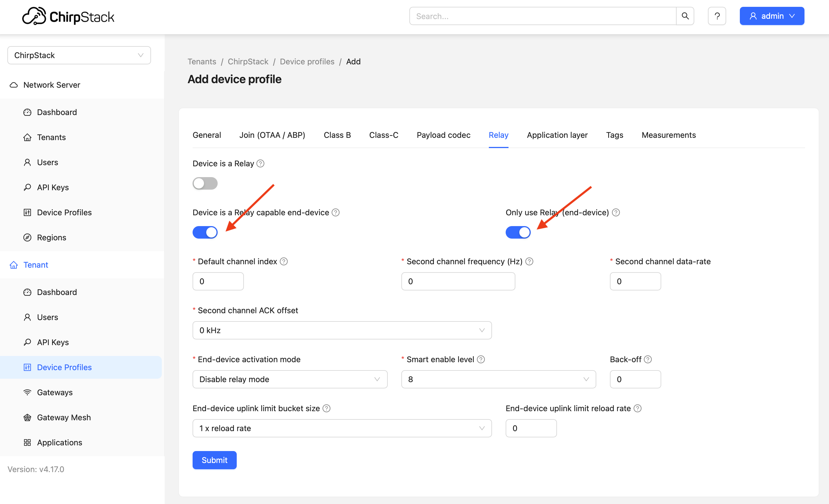
Task: Turn off Relay capable end-device switch
Action: [205, 232]
